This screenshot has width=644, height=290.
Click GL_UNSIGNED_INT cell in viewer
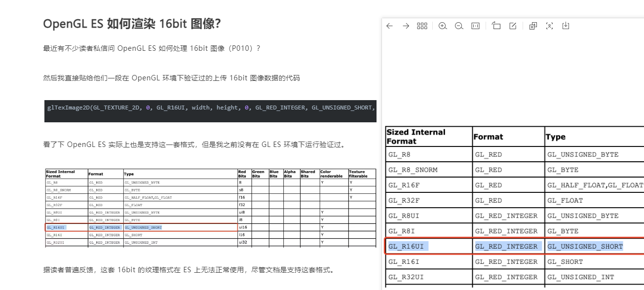coord(594,277)
